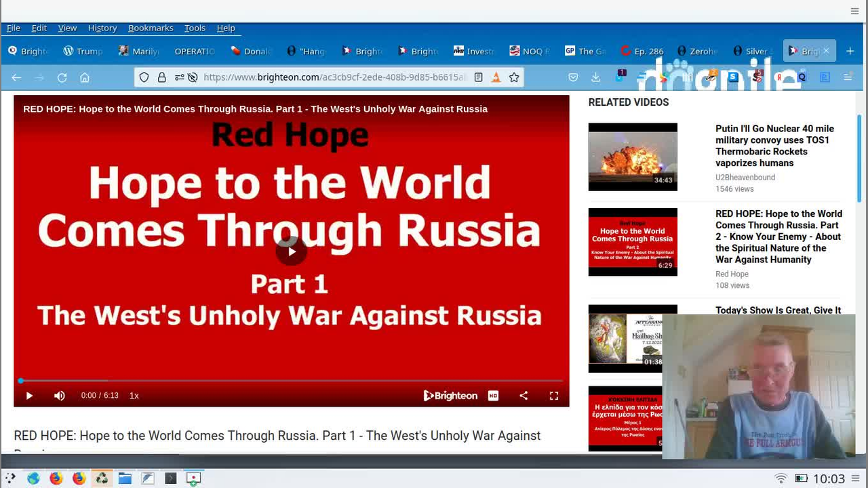Reload the current page
868x488 pixels.
pos(62,78)
